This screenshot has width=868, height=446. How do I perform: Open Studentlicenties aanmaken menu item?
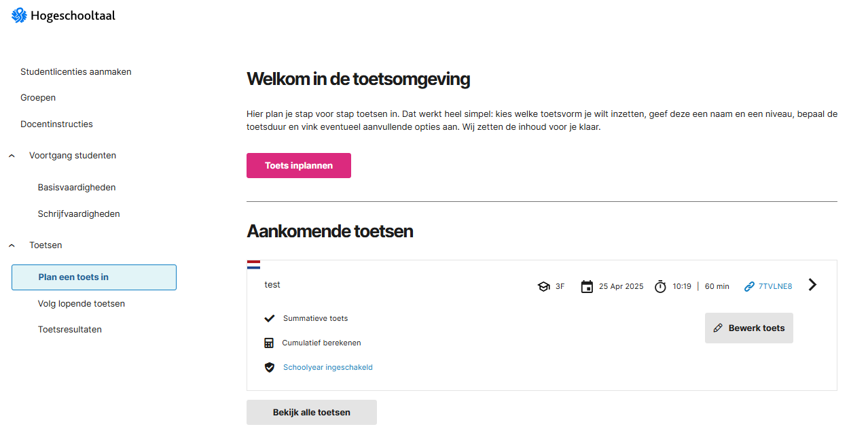pyautogui.click(x=76, y=71)
